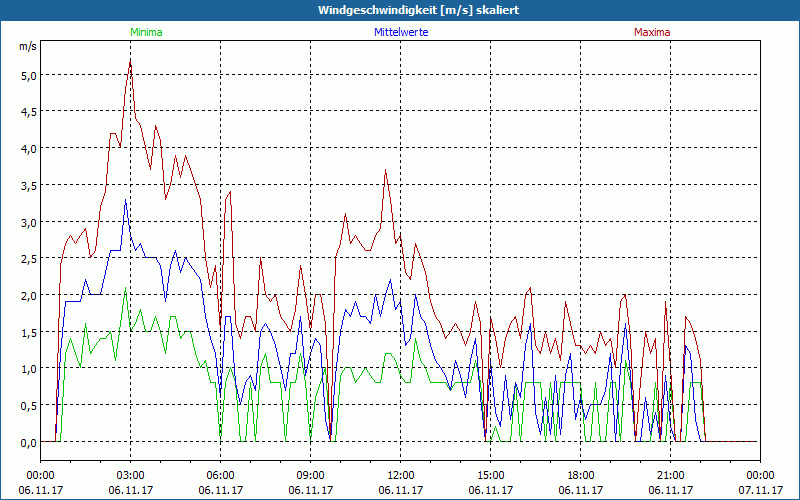The width and height of the screenshot is (800, 500).
Task: Click the 3,0 y-axis value
Action: tap(29, 222)
